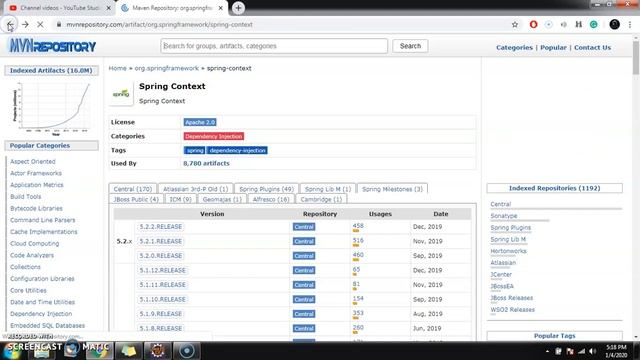Open Sonatype repository link

pyautogui.click(x=504, y=216)
